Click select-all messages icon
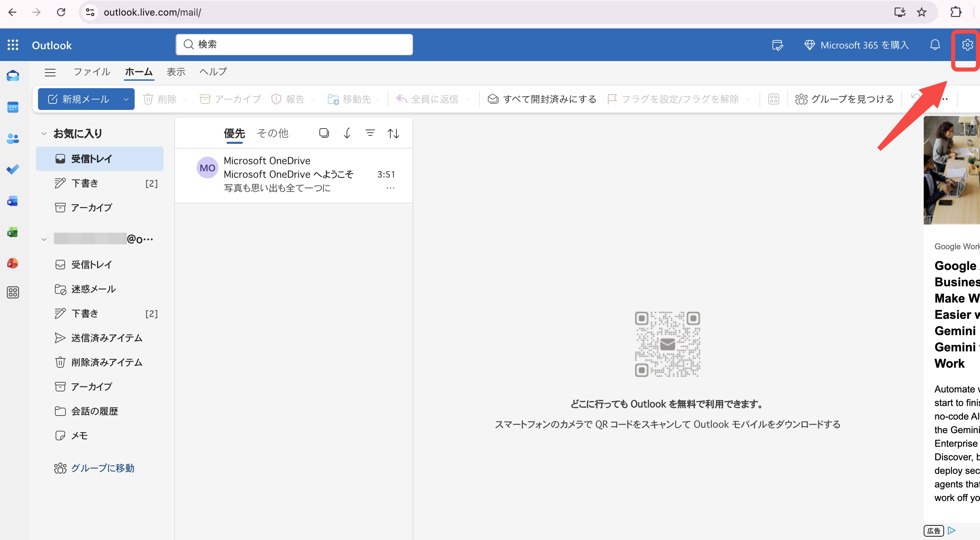 click(x=324, y=133)
